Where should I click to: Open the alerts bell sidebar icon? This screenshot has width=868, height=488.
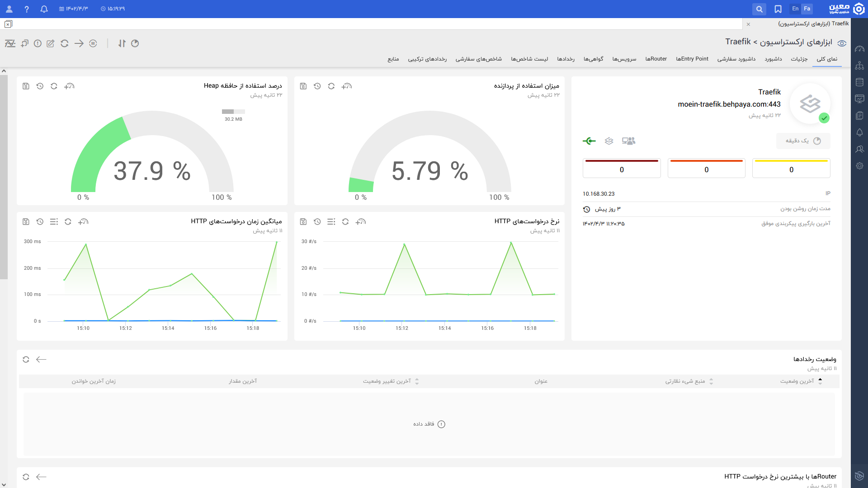tap(859, 132)
